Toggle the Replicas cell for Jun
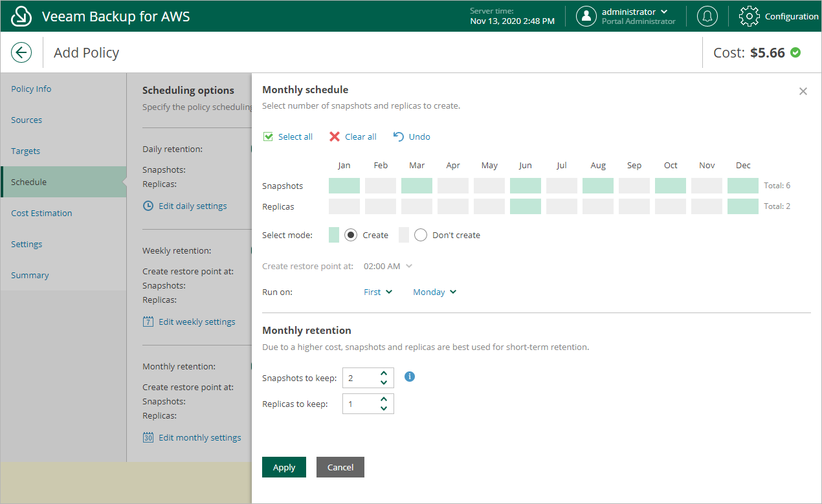 pos(526,206)
